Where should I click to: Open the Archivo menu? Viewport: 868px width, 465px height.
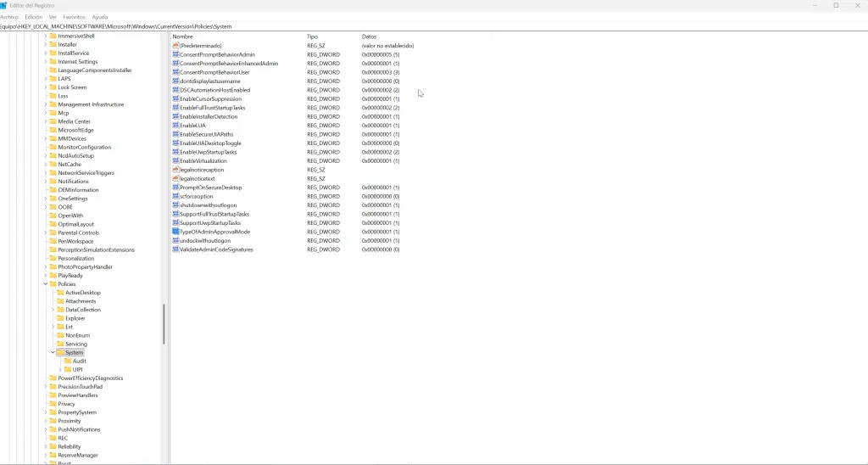coord(8,17)
